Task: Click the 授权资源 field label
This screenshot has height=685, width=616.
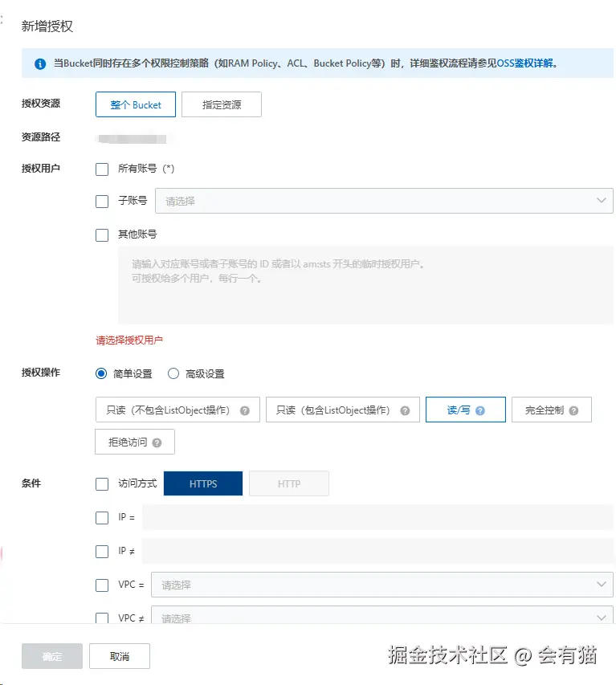Action: (x=41, y=104)
